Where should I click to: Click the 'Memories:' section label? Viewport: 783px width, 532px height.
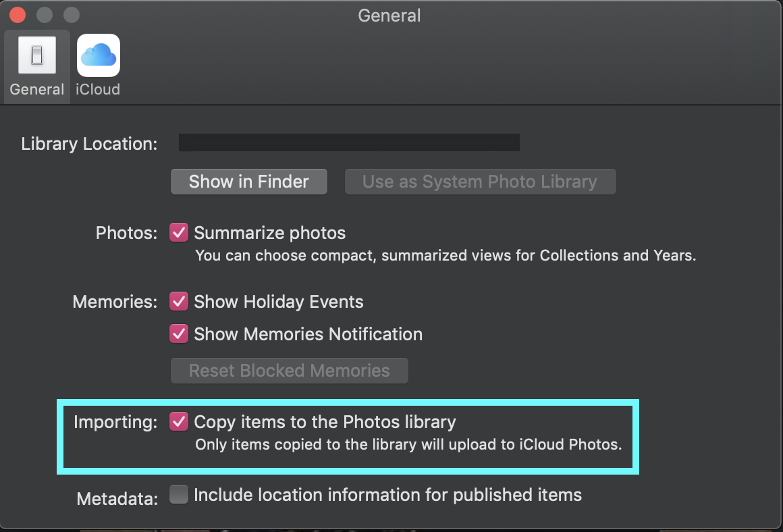point(115,302)
